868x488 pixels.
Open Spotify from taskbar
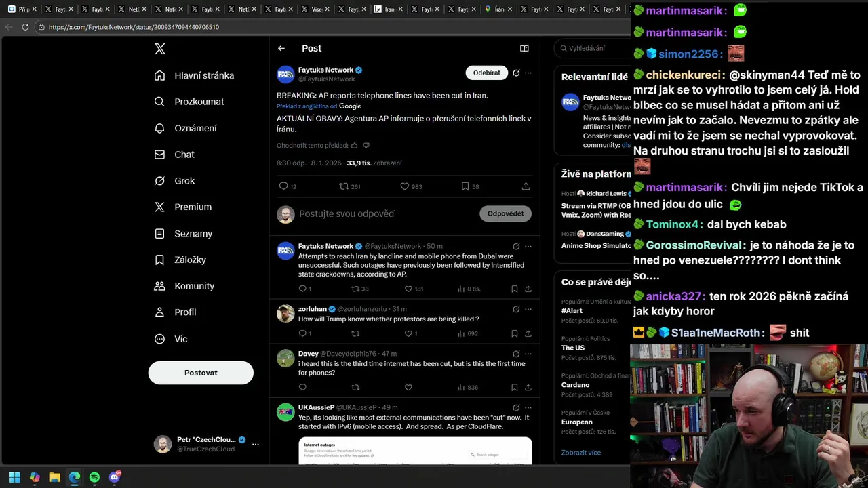click(94, 477)
